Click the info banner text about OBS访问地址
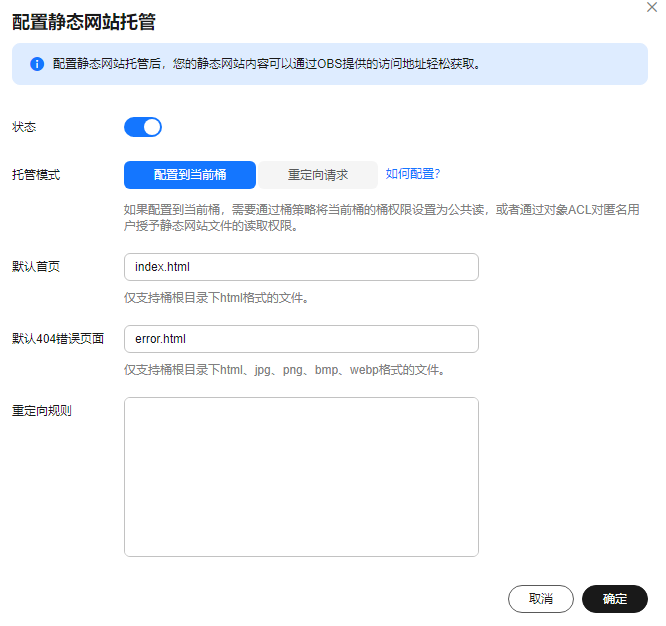The height and width of the screenshot is (626, 666). click(x=267, y=64)
